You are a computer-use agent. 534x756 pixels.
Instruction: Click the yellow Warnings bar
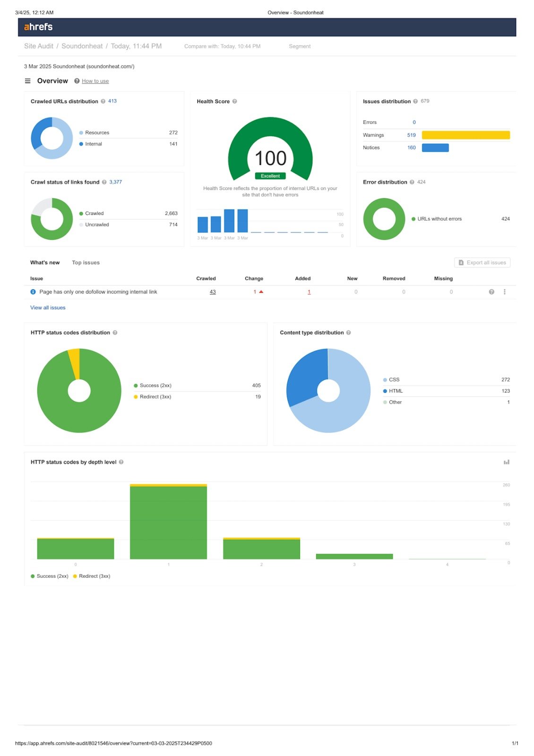coord(465,135)
